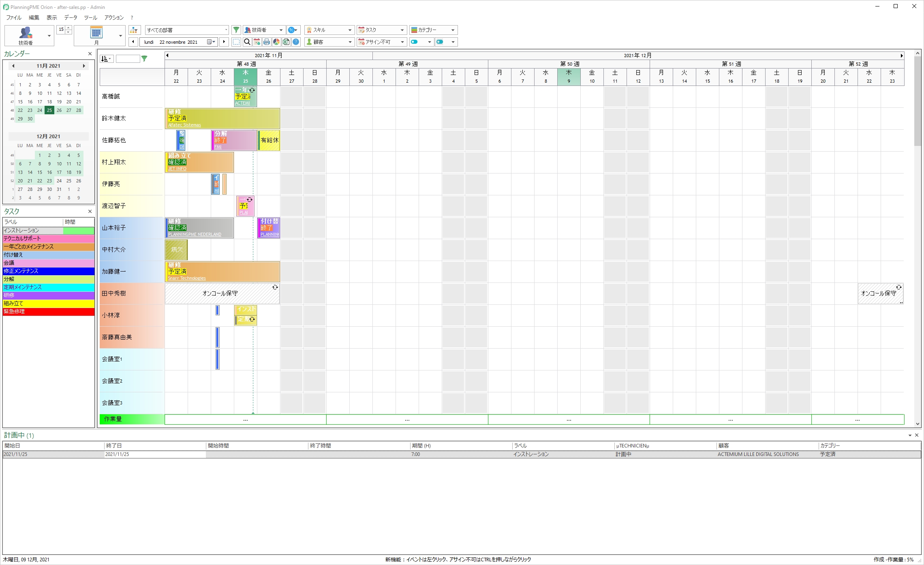Click the 有給休 event for 佐藤拓也
The width and height of the screenshot is (924, 565).
point(269,140)
